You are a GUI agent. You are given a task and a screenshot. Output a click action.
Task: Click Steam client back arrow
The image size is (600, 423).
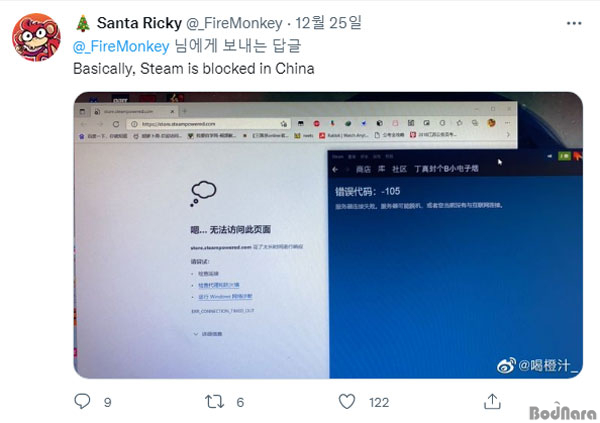coord(335,169)
